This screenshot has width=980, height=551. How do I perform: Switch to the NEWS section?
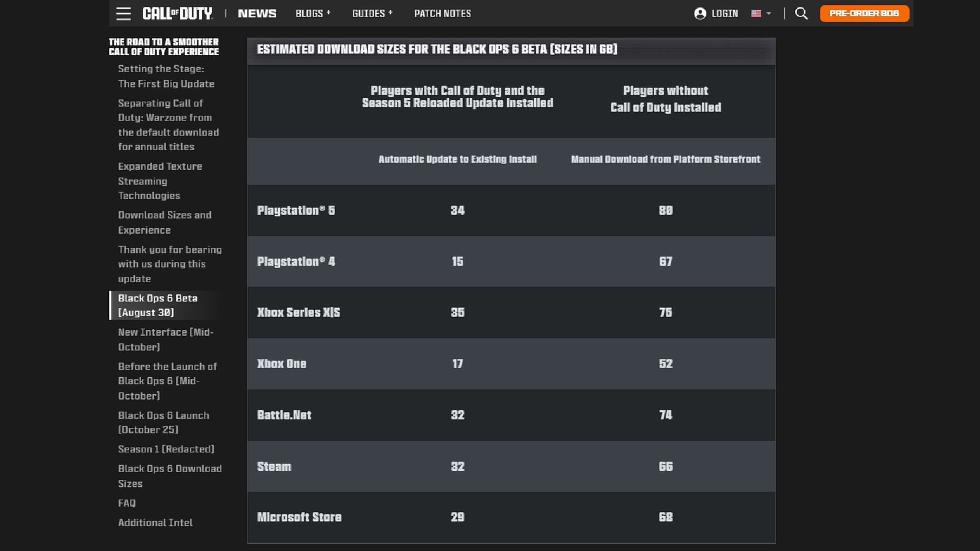pyautogui.click(x=257, y=13)
